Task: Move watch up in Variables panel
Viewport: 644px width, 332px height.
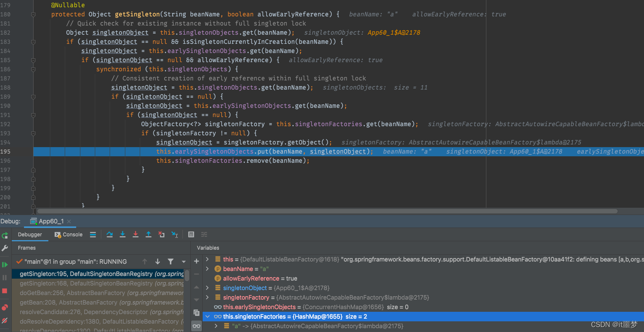Action: pos(197,287)
